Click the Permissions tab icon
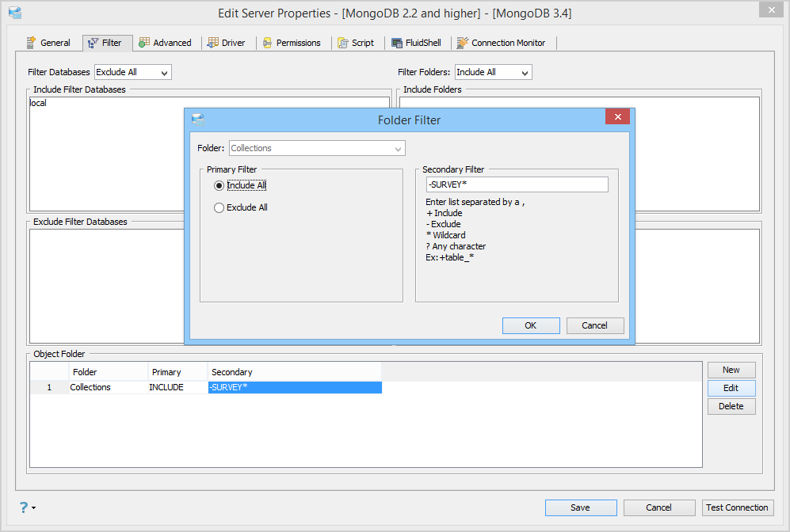The height and width of the screenshot is (532, 790). point(268,43)
